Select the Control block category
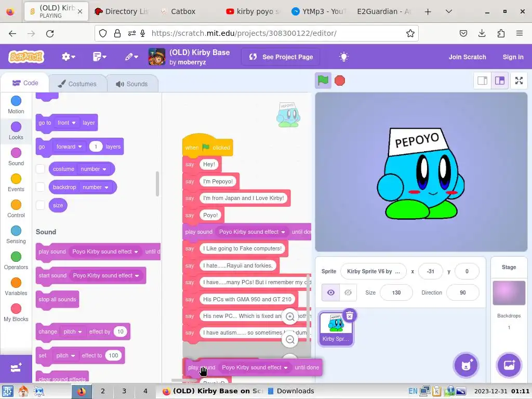This screenshot has width=532, height=399. [x=16, y=209]
